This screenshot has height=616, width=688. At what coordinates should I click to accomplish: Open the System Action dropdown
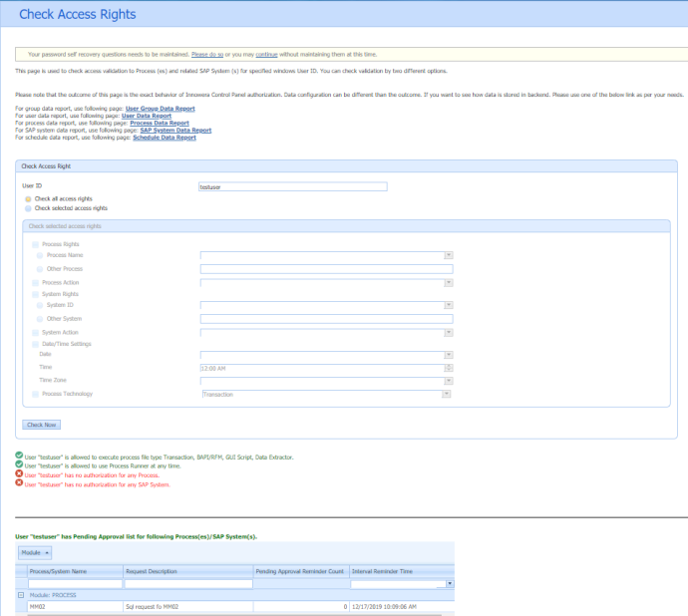point(449,333)
